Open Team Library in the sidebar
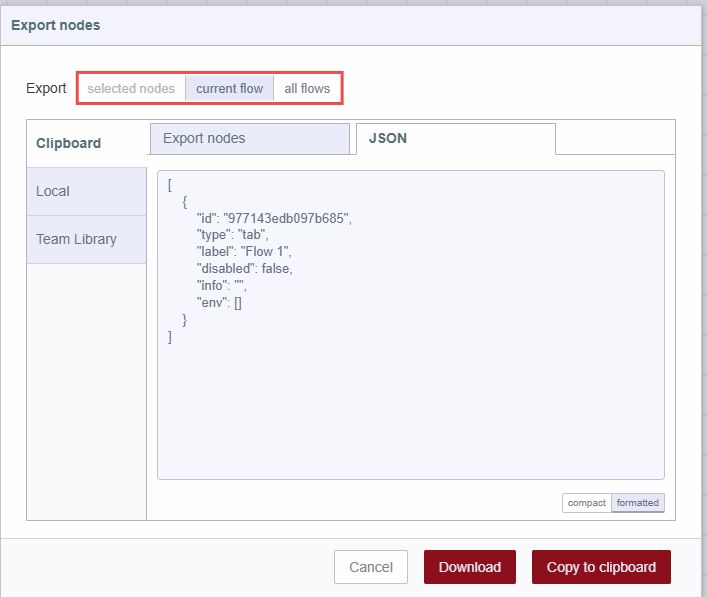This screenshot has height=597, width=707. click(87, 239)
